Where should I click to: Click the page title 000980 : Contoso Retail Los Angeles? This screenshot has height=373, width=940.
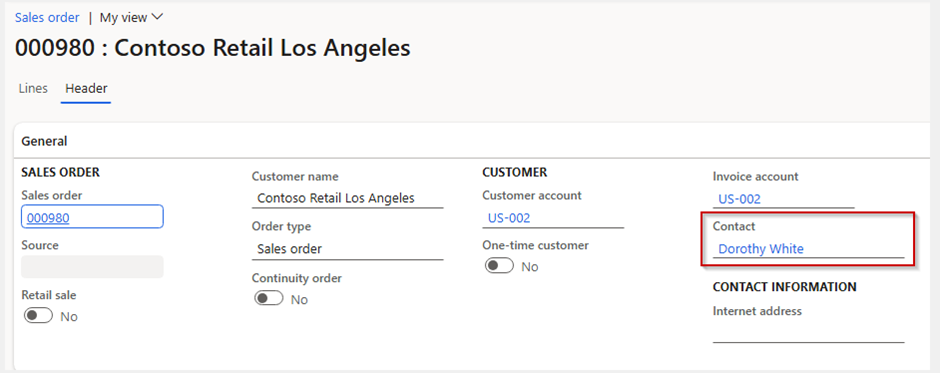point(213,49)
